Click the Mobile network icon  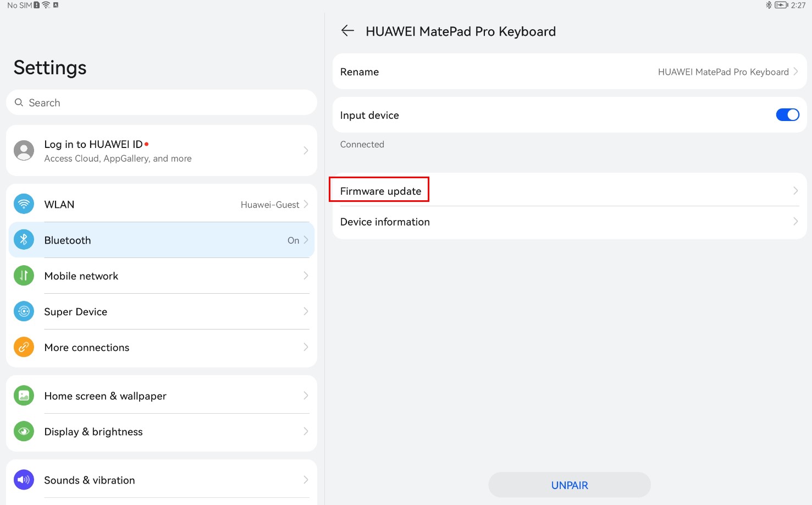point(24,276)
